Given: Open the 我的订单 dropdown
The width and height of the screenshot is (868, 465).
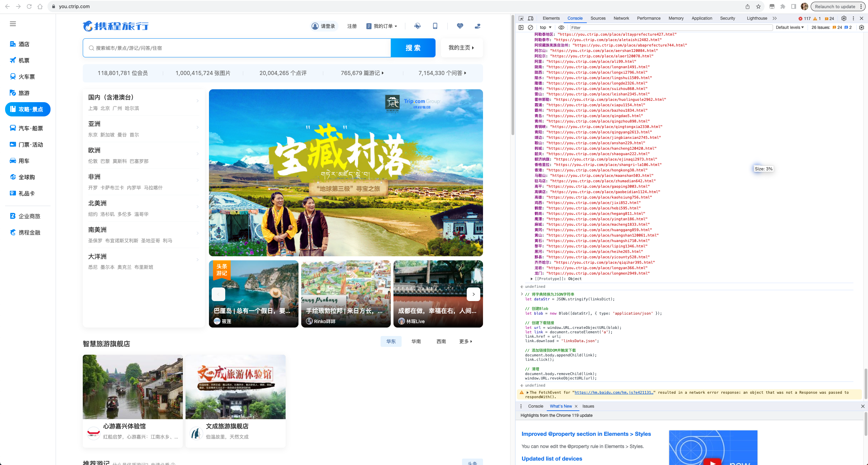Looking at the screenshot, I should click(382, 26).
